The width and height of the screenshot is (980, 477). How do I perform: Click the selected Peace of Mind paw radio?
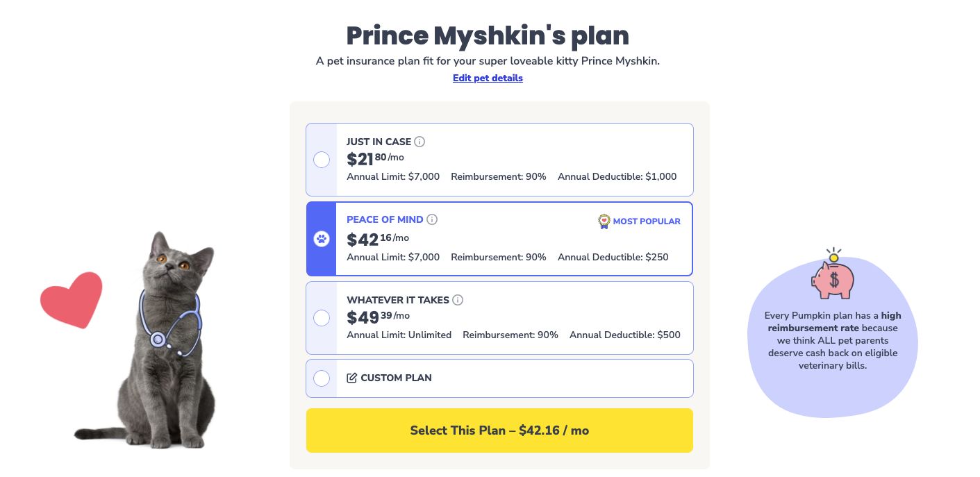click(x=322, y=239)
